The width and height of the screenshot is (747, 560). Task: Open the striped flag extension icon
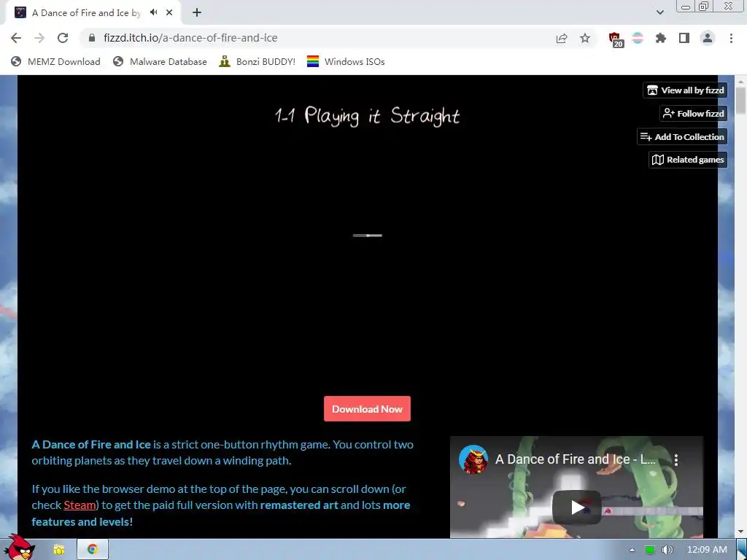point(638,38)
